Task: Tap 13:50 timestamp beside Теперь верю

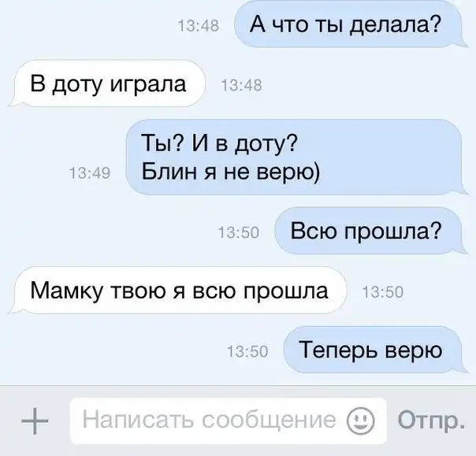Action: click(x=247, y=351)
